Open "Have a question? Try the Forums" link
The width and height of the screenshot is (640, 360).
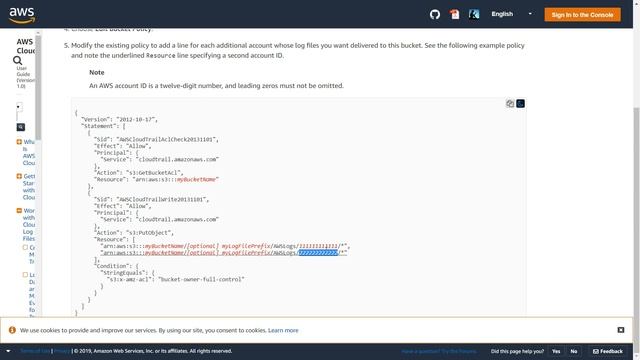tap(439, 351)
